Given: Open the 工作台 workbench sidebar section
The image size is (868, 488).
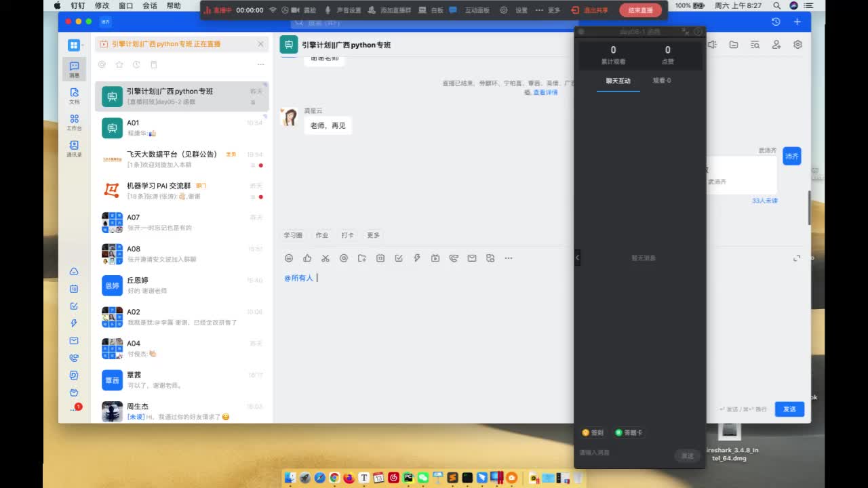Looking at the screenshot, I should click(74, 122).
